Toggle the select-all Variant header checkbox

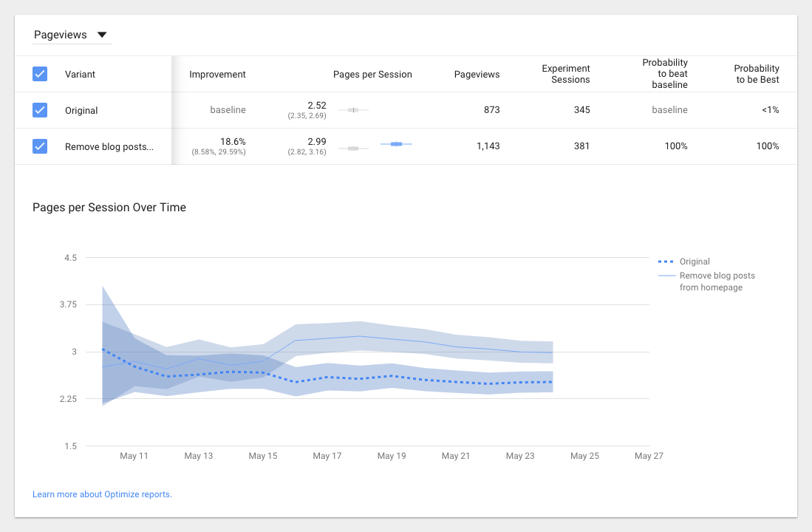coord(40,74)
